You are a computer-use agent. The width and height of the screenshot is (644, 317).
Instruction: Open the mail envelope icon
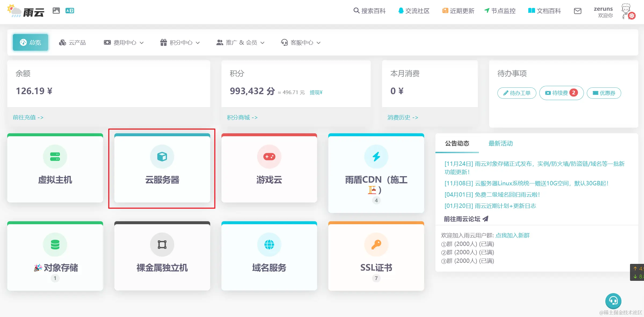577,11
